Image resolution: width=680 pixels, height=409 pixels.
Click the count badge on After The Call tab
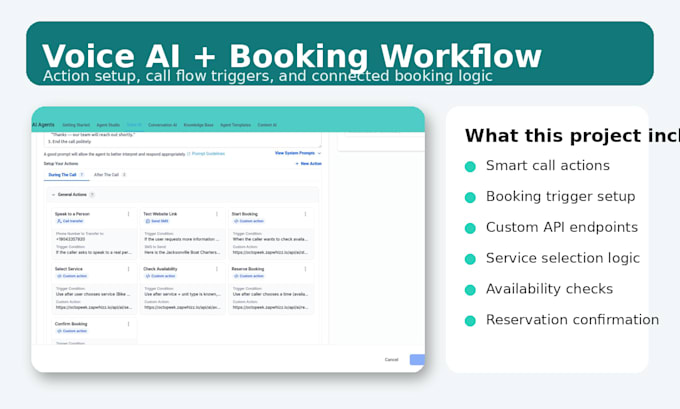[x=124, y=175]
